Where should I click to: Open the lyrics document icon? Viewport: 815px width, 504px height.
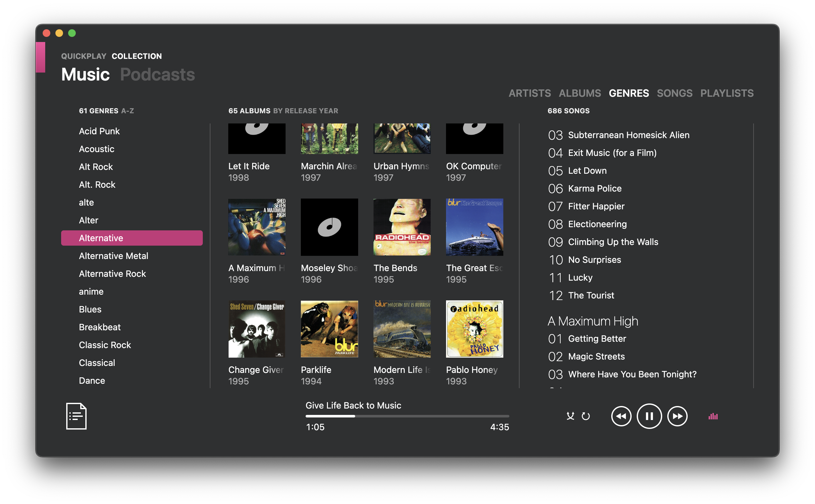(x=76, y=416)
